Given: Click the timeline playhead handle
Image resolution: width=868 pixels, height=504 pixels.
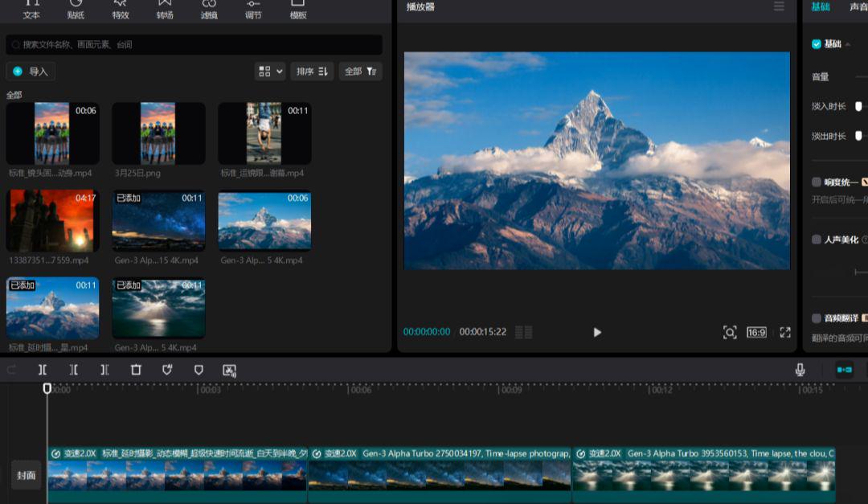Looking at the screenshot, I should (x=47, y=389).
